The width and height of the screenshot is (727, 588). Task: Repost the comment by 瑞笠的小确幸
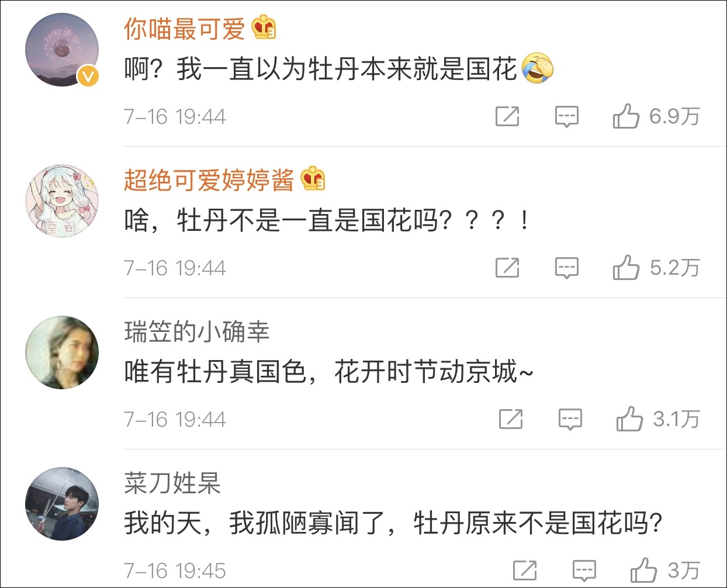coord(511,419)
